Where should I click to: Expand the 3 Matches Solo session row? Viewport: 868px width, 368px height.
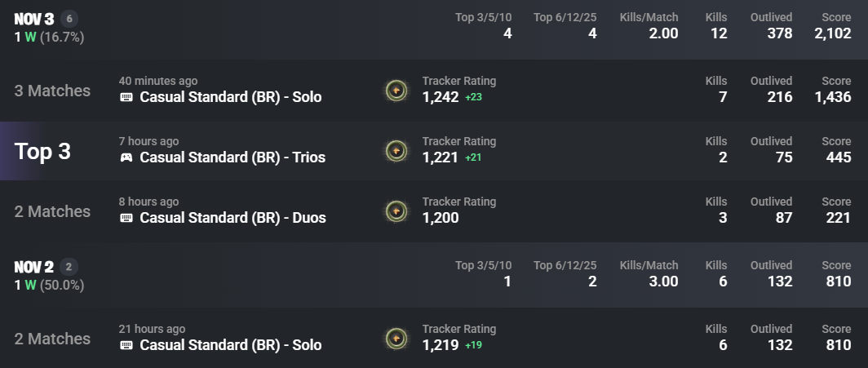(52, 91)
